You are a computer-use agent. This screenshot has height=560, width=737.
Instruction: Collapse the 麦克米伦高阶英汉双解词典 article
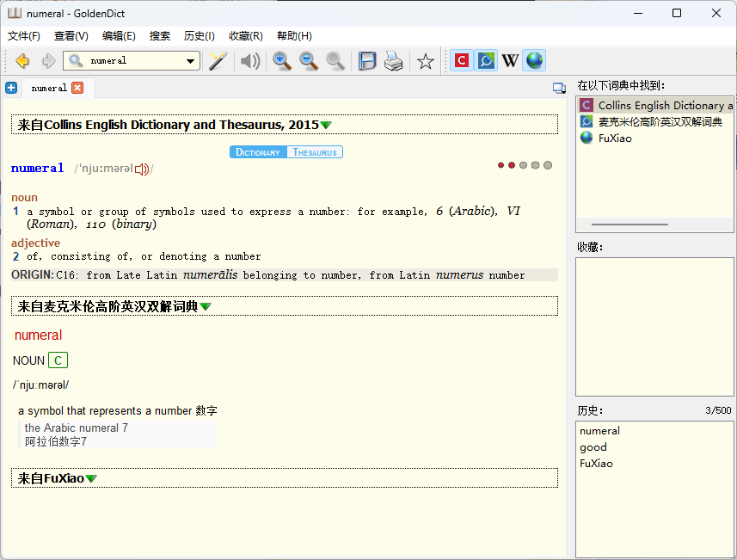[x=206, y=306]
